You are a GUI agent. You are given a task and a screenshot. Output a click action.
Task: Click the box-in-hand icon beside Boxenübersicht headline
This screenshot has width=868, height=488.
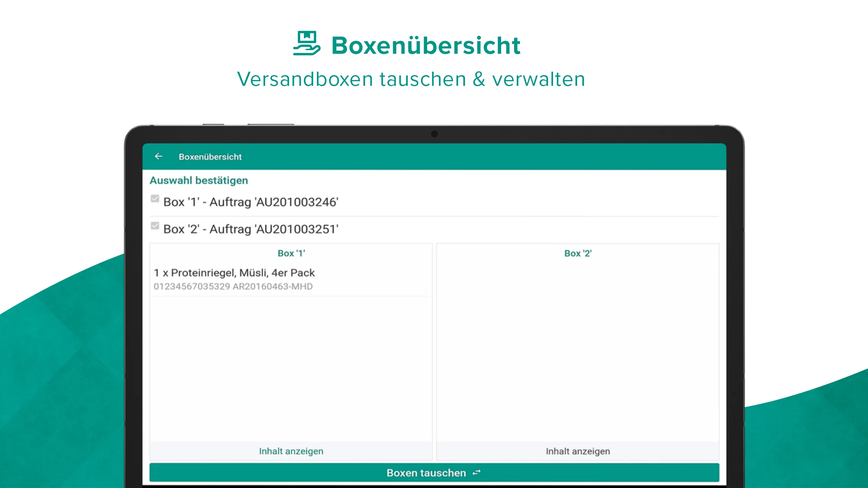(x=307, y=43)
